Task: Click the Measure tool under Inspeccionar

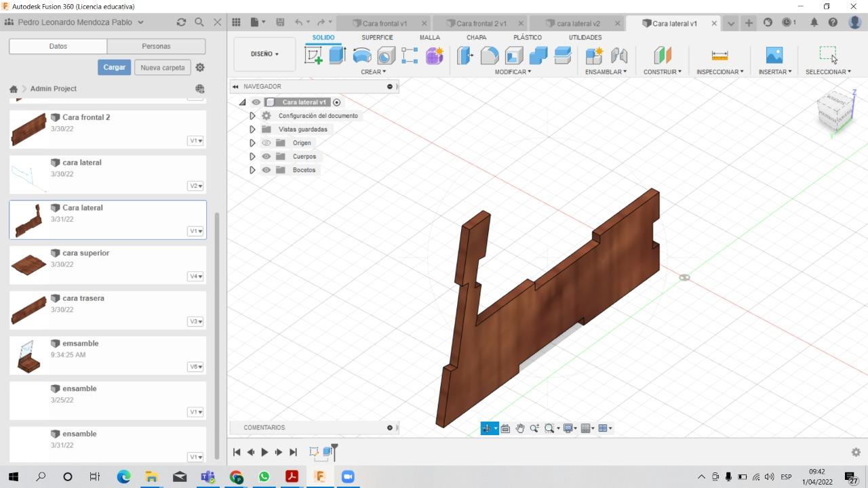Action: coord(719,56)
